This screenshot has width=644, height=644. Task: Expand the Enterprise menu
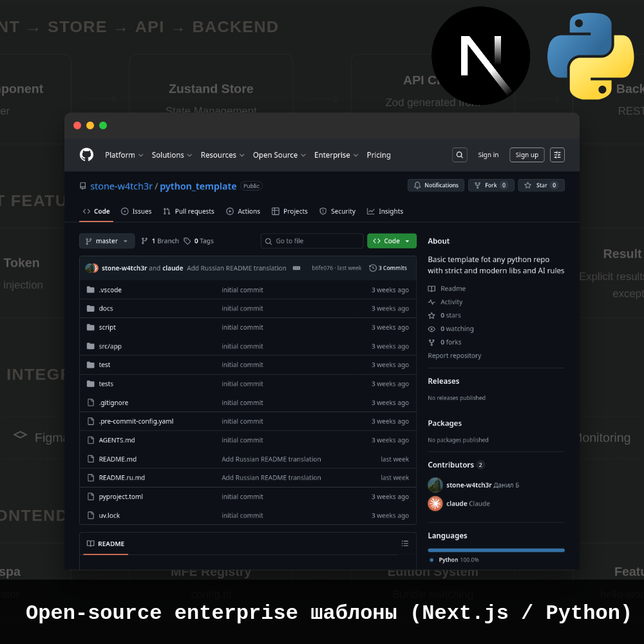(x=336, y=155)
